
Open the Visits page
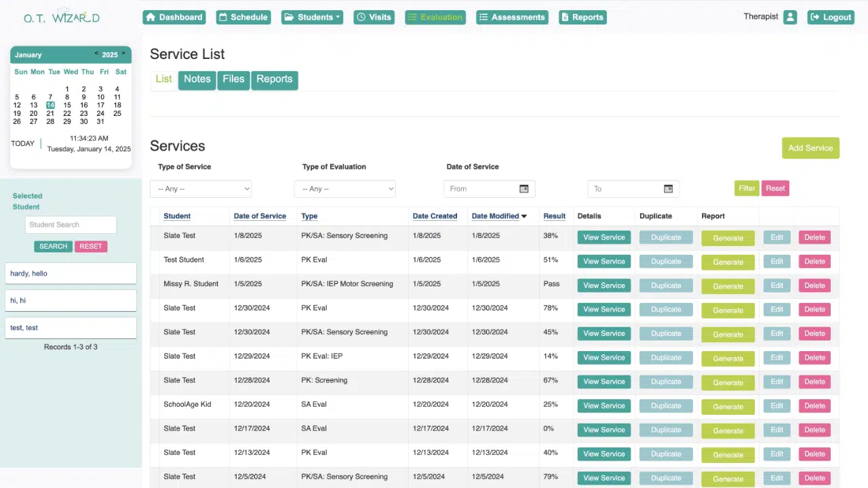(374, 18)
